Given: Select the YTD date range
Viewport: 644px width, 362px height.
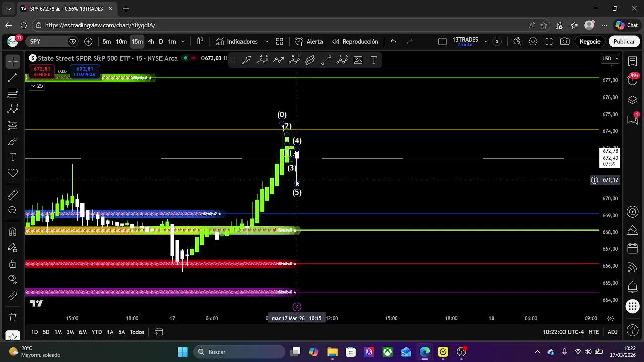Looking at the screenshot, I should click(96, 332).
